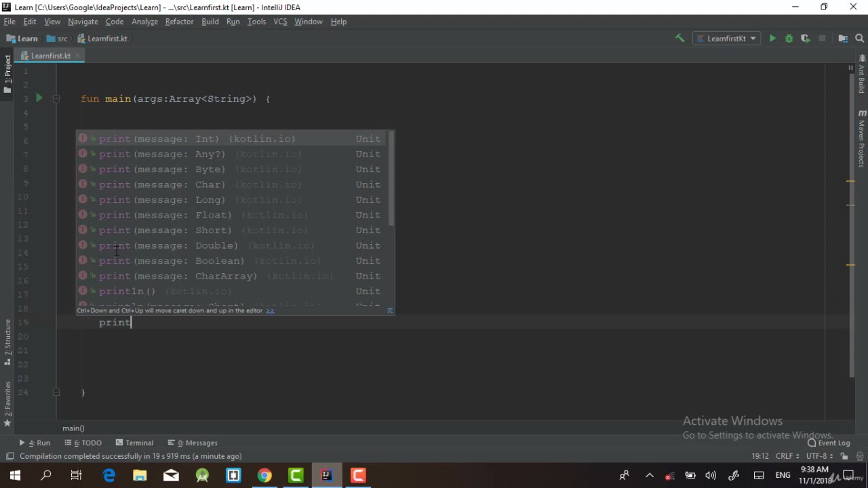Go to line via 19:12 position indicator

pyautogui.click(x=759, y=456)
